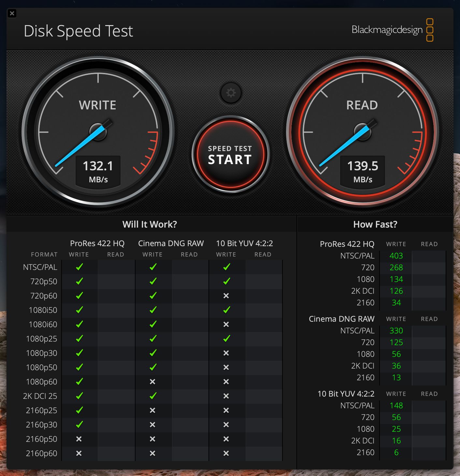Click the 10 Bit YUV 2160 value 6
This screenshot has height=476, width=460.
point(396,453)
